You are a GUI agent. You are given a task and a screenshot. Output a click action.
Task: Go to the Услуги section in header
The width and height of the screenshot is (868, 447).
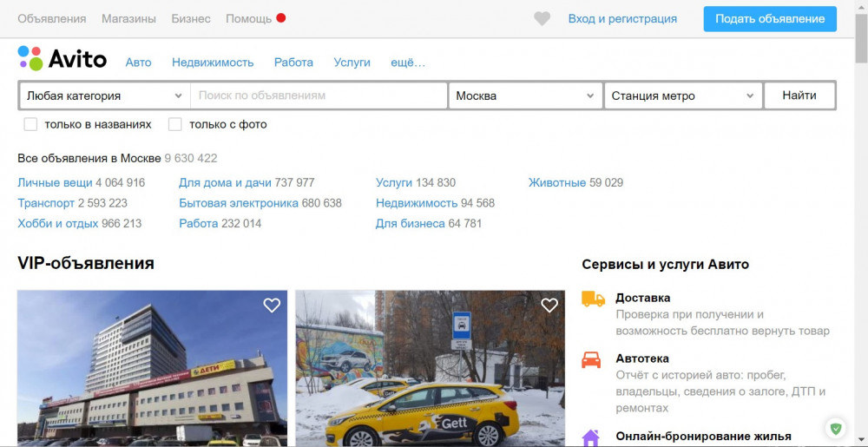[x=352, y=62]
